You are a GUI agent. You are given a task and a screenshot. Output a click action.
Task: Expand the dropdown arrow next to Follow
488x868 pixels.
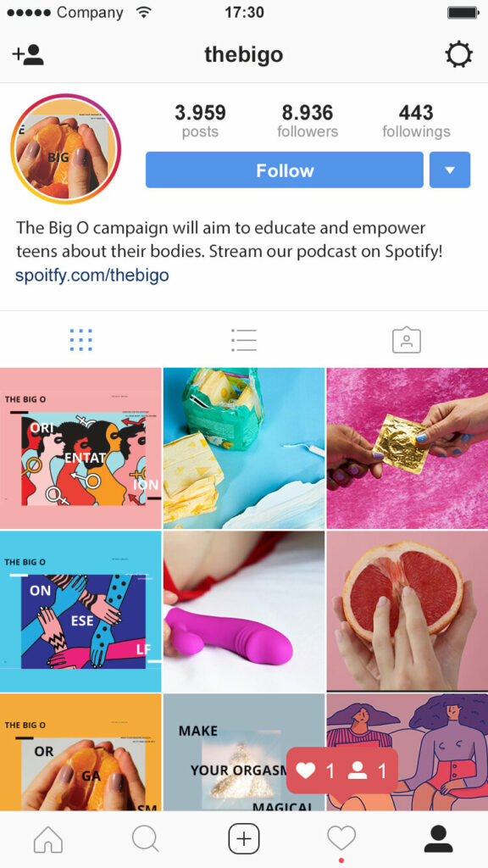[x=450, y=170]
